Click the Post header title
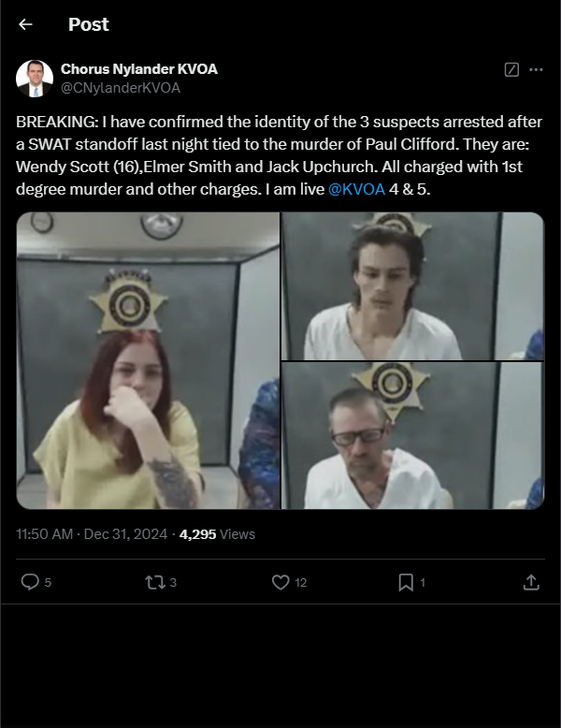561x728 pixels. [89, 24]
